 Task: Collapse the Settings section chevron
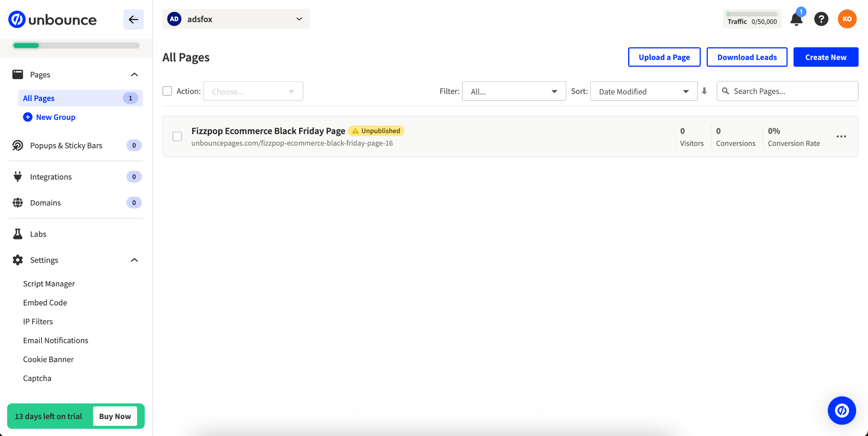(x=134, y=260)
